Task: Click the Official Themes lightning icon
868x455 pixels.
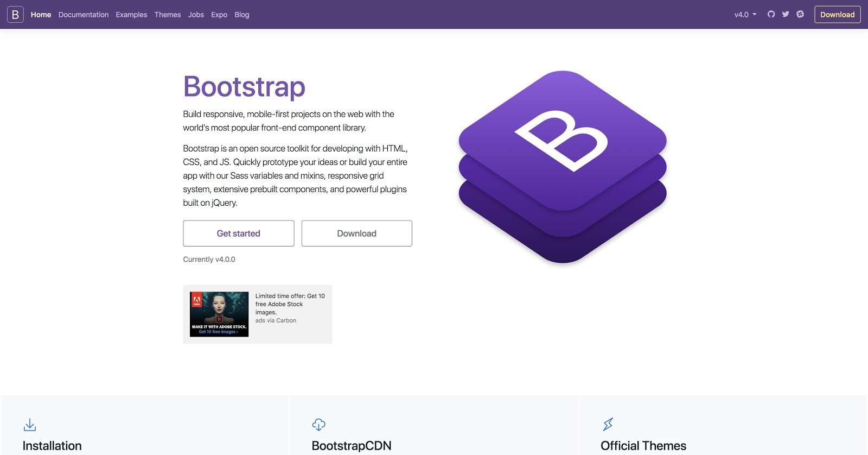Action: [608, 424]
